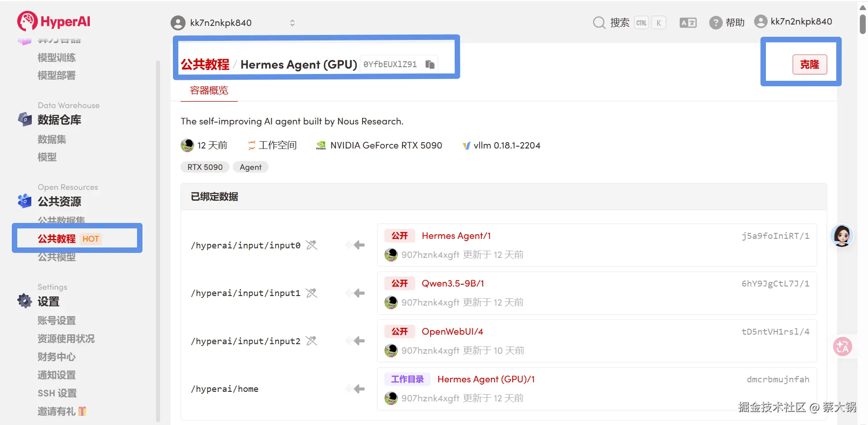Click the 工作空间 status icon
The height and width of the screenshot is (425, 868).
(252, 145)
